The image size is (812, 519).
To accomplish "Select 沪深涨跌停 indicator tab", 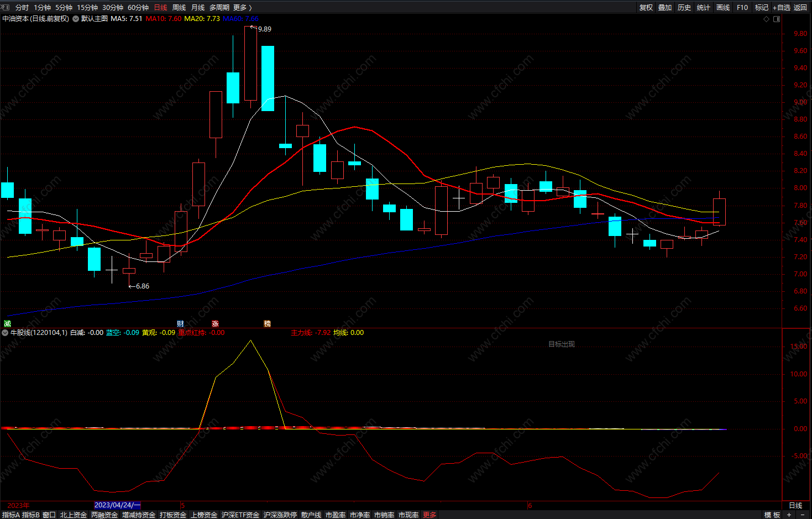I will point(280,515).
